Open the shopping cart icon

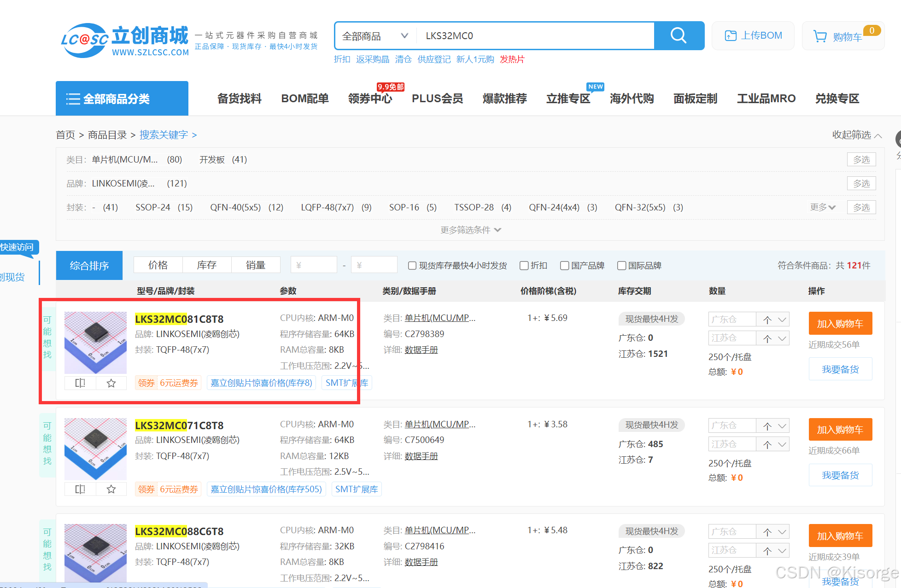coord(820,36)
